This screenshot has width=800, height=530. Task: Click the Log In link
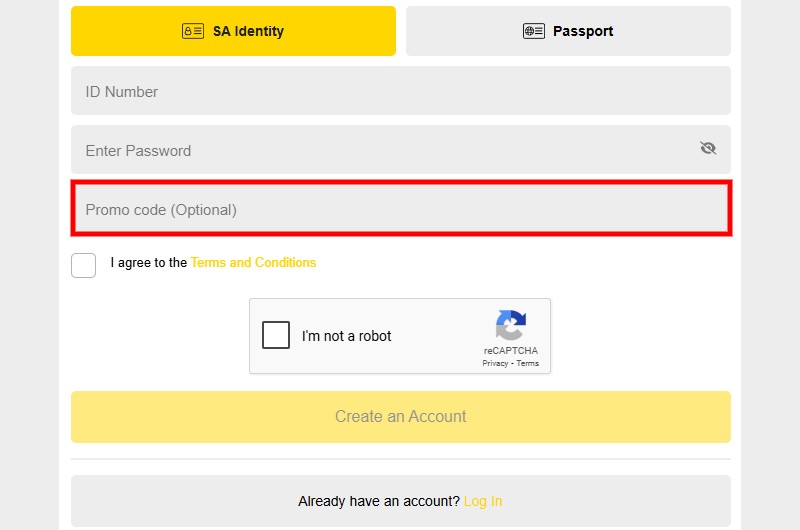[483, 501]
